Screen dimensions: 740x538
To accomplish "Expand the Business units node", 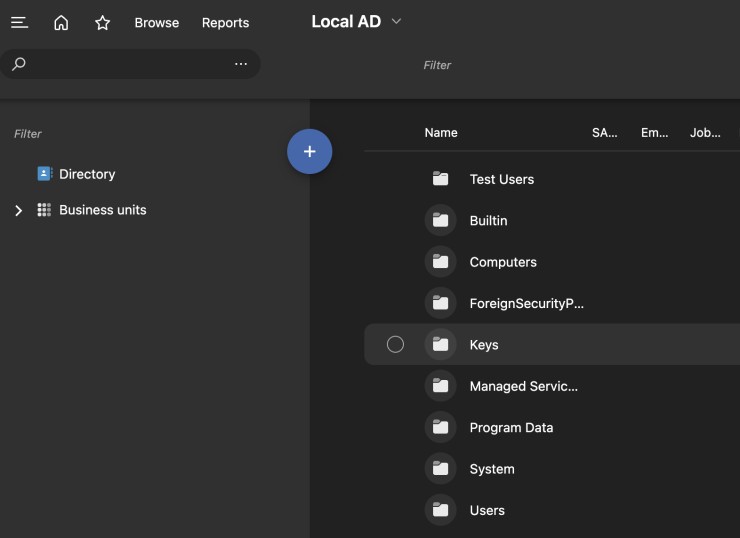I will 18,210.
